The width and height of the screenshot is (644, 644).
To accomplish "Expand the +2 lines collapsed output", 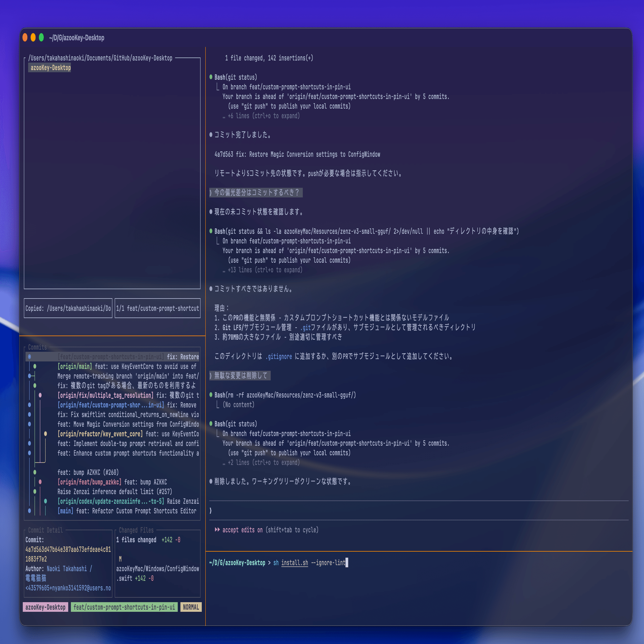I will click(x=263, y=462).
